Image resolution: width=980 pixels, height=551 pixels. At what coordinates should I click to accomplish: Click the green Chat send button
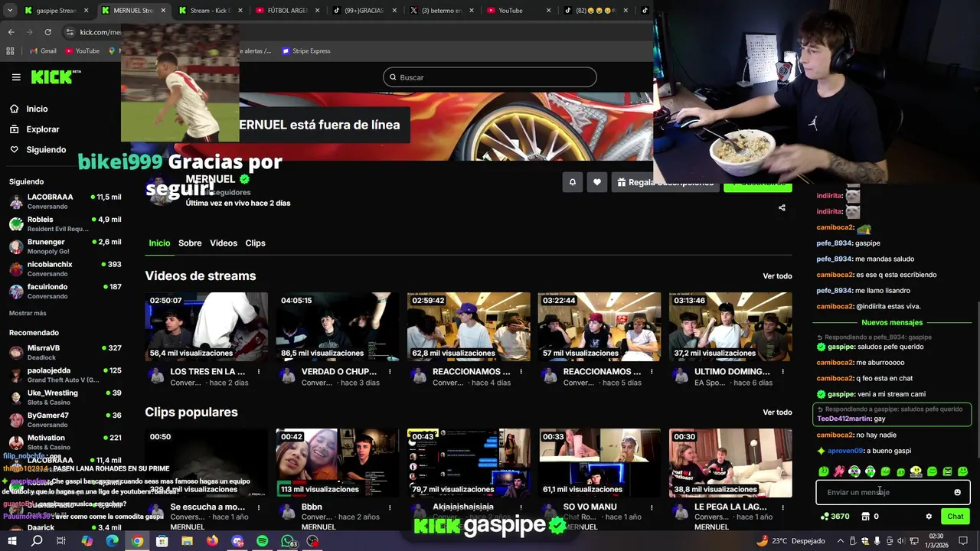pyautogui.click(x=955, y=517)
